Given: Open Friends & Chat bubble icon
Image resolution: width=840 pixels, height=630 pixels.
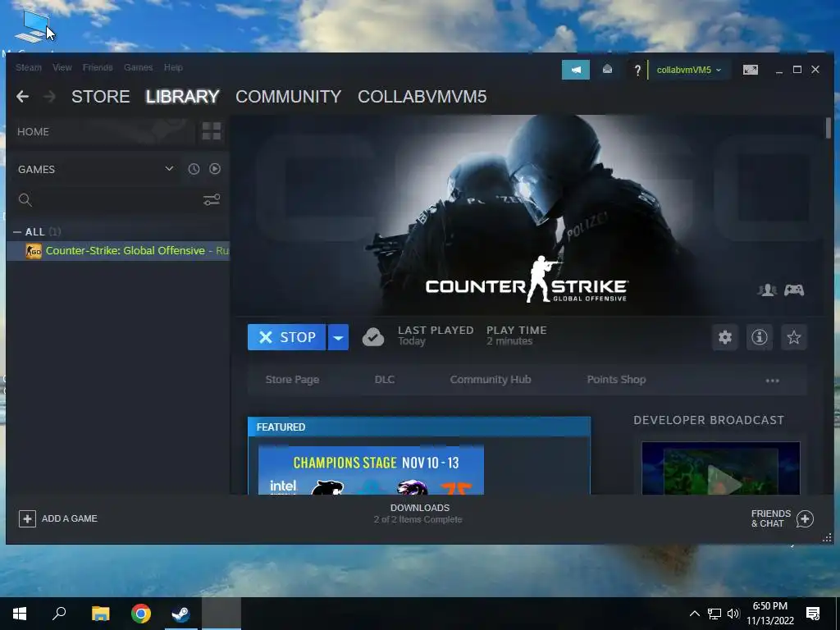Looking at the screenshot, I should click(805, 518).
